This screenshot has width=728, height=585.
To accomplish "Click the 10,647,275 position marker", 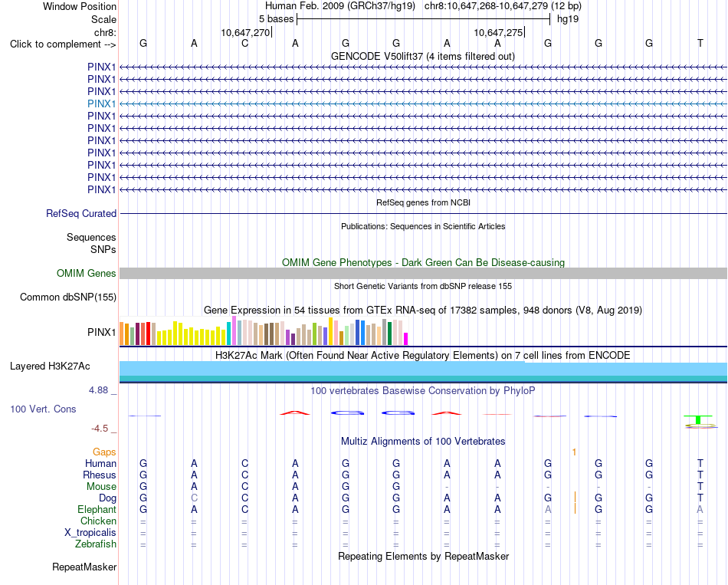I will click(x=498, y=32).
